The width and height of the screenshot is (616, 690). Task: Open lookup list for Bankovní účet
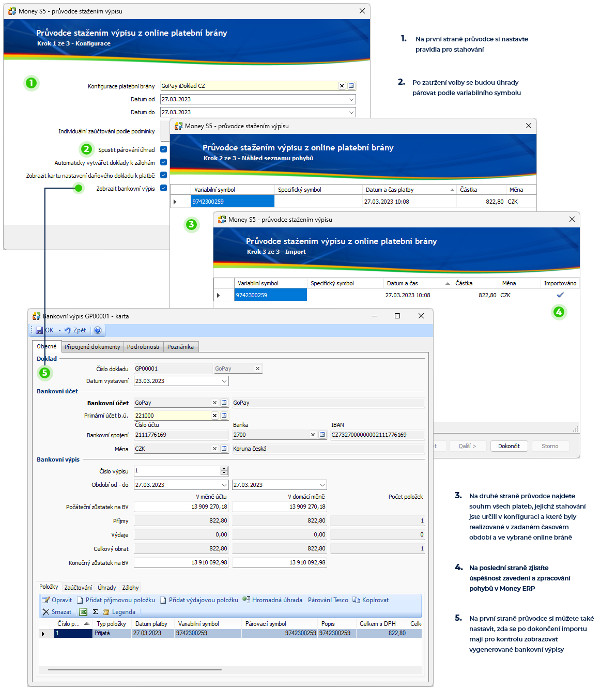[224, 403]
